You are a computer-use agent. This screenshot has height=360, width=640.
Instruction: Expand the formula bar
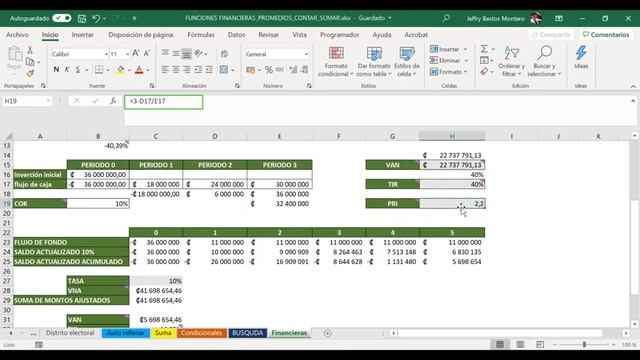click(x=633, y=101)
